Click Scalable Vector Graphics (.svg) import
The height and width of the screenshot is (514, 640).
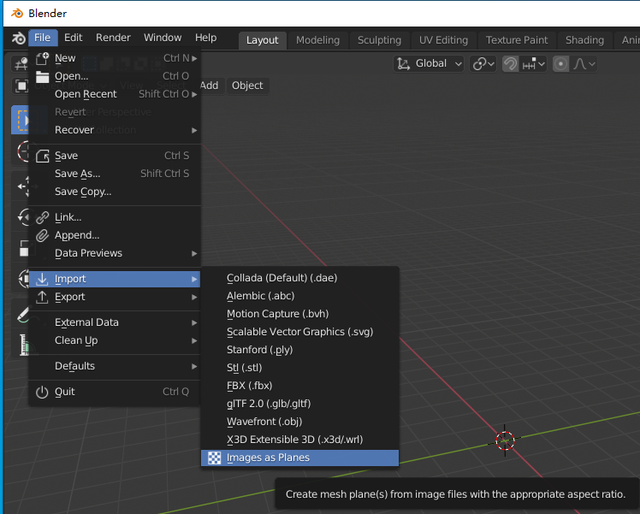[x=299, y=332]
